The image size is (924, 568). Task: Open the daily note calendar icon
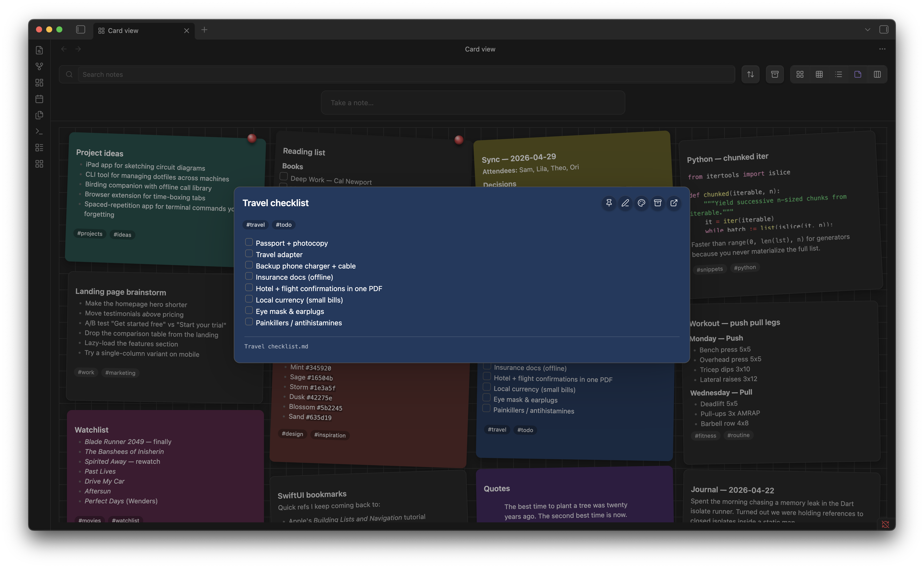(39, 99)
